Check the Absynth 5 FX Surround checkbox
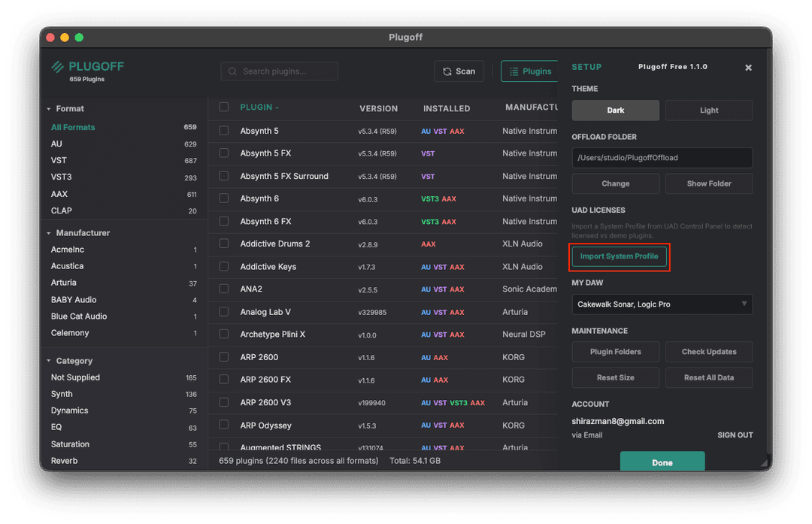812x524 pixels. pos(224,176)
